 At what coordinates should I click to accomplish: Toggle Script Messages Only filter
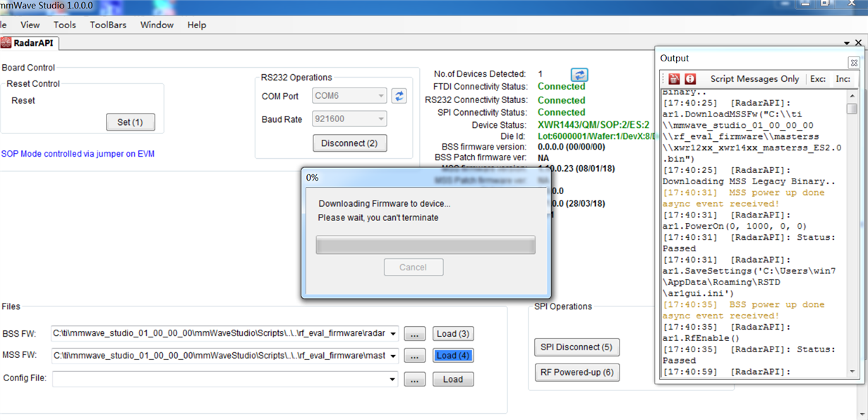(x=754, y=79)
